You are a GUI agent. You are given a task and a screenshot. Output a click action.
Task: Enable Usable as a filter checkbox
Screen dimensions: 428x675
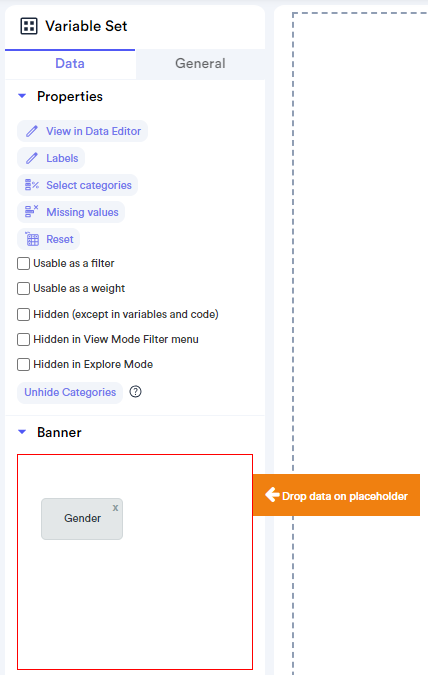click(x=23, y=263)
